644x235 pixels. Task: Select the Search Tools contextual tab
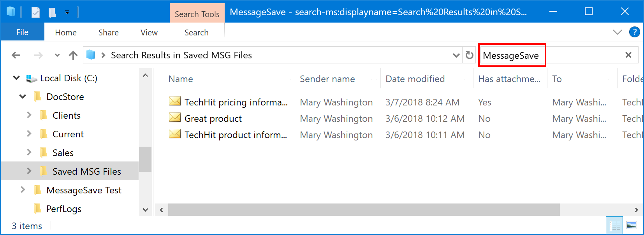tap(197, 14)
